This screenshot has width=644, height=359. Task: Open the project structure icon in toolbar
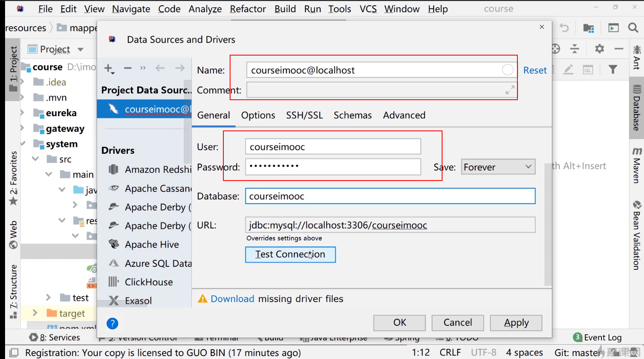click(x=588, y=28)
